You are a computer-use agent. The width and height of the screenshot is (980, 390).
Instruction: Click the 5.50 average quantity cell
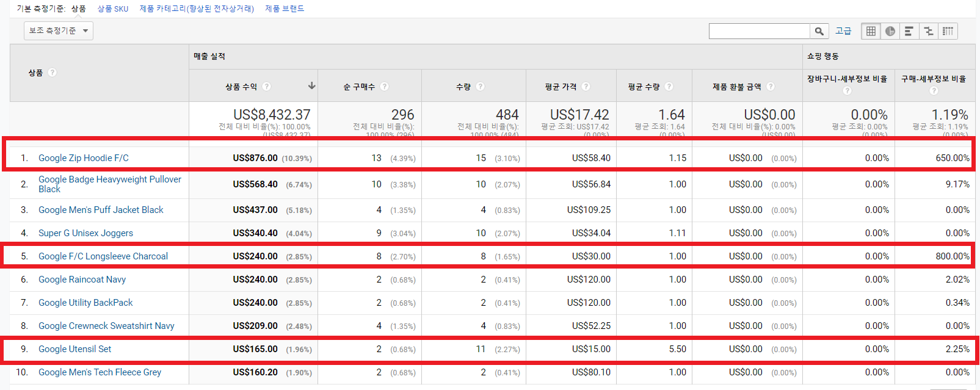pos(677,349)
